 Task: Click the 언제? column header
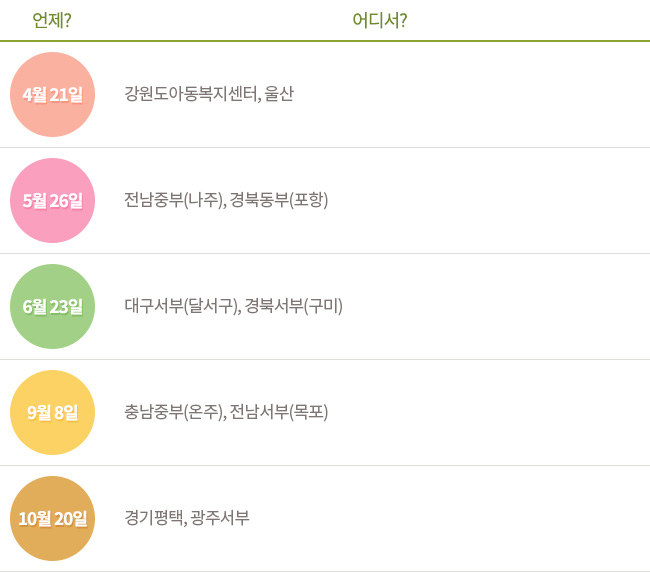pos(52,20)
